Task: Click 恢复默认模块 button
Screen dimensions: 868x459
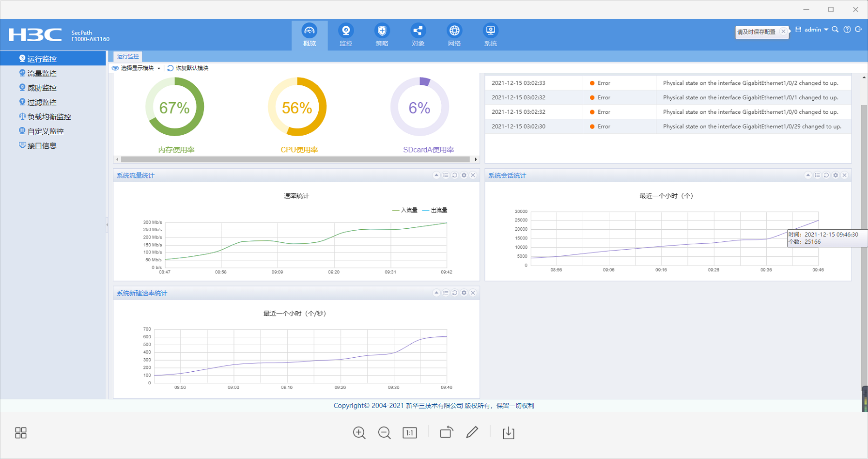Action: [188, 68]
